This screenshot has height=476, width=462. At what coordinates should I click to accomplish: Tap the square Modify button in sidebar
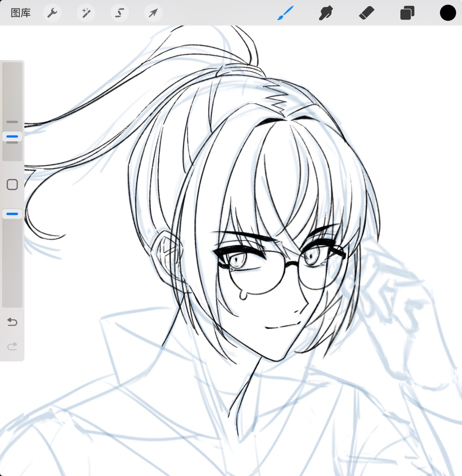(12, 185)
